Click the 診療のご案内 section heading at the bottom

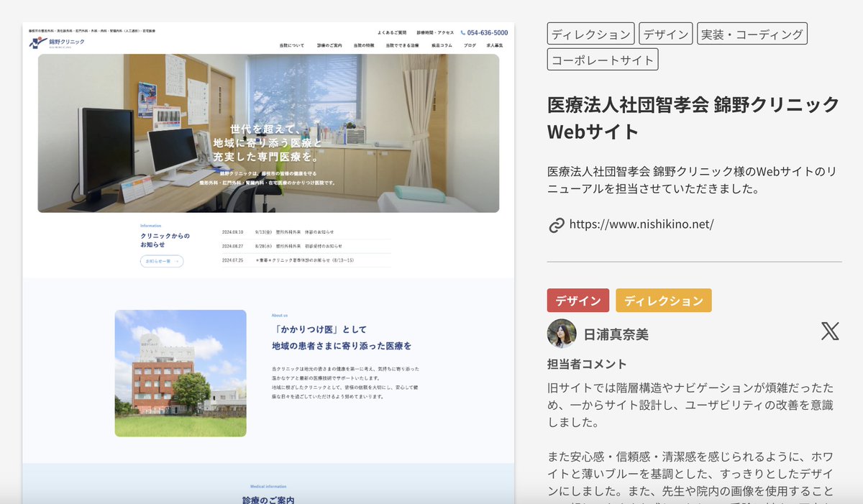[268, 500]
